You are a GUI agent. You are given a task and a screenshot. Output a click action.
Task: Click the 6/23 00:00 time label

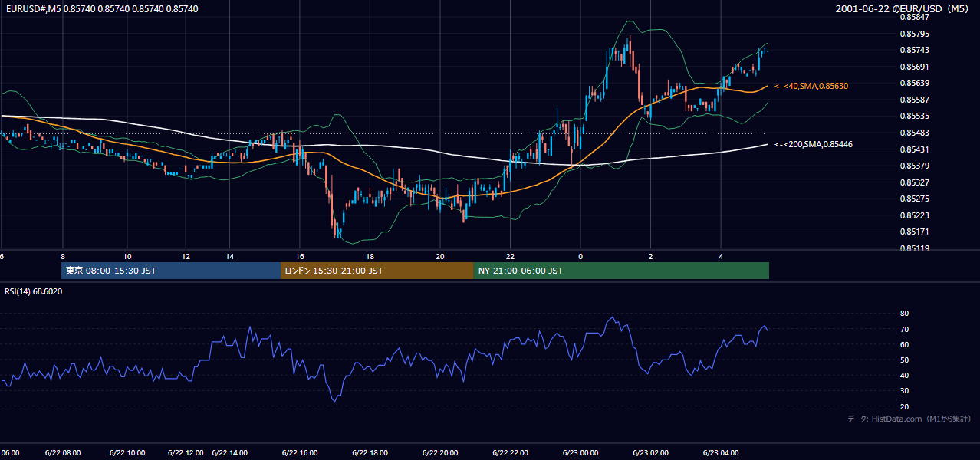[x=580, y=453]
